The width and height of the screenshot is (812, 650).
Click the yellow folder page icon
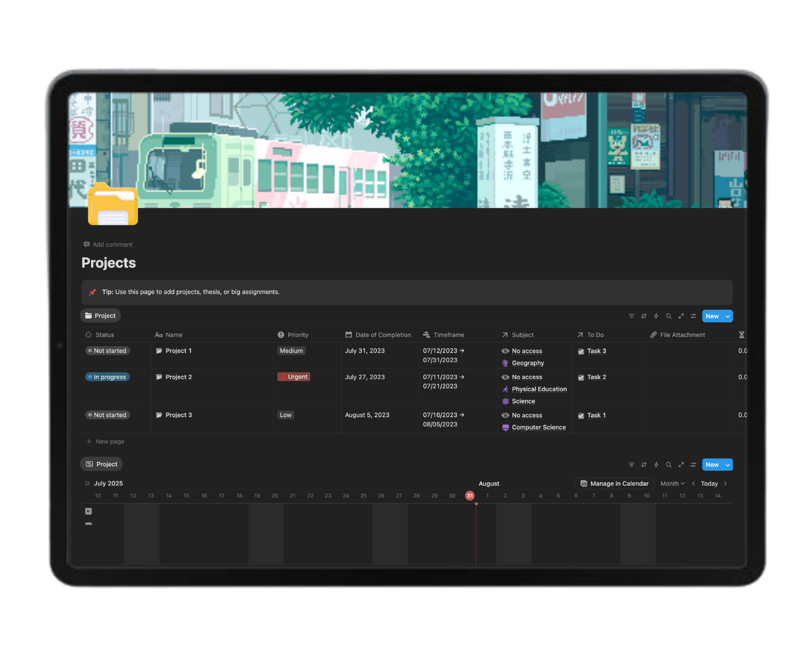point(113,204)
